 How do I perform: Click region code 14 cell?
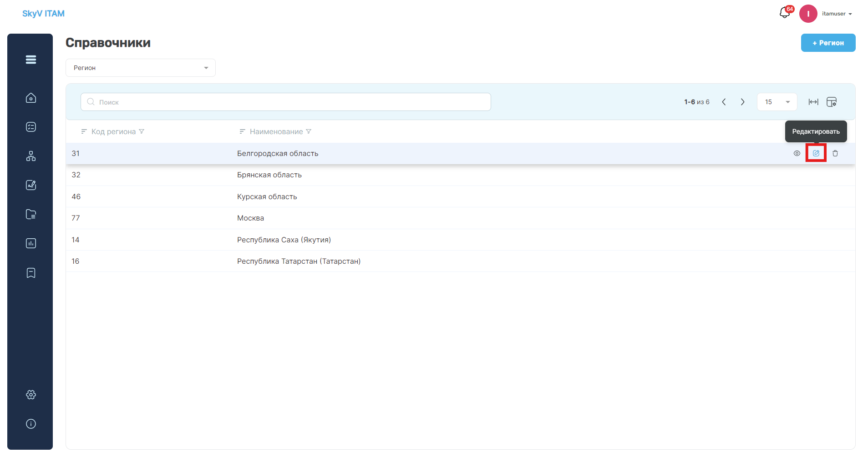point(76,240)
